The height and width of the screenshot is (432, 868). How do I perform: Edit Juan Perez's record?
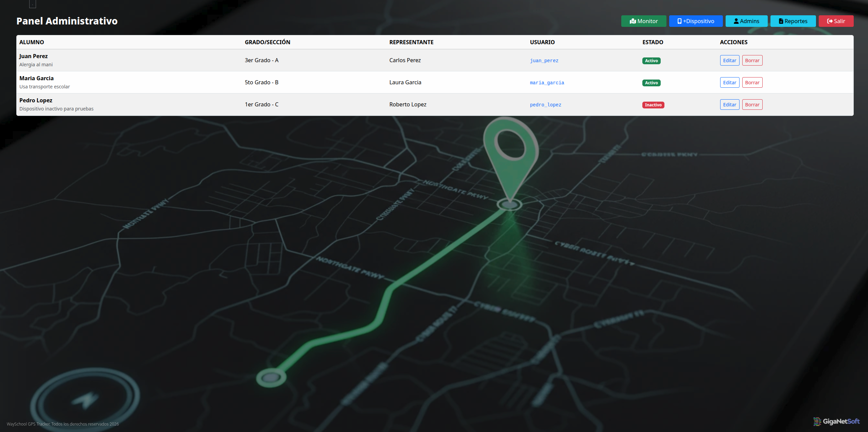pyautogui.click(x=729, y=61)
